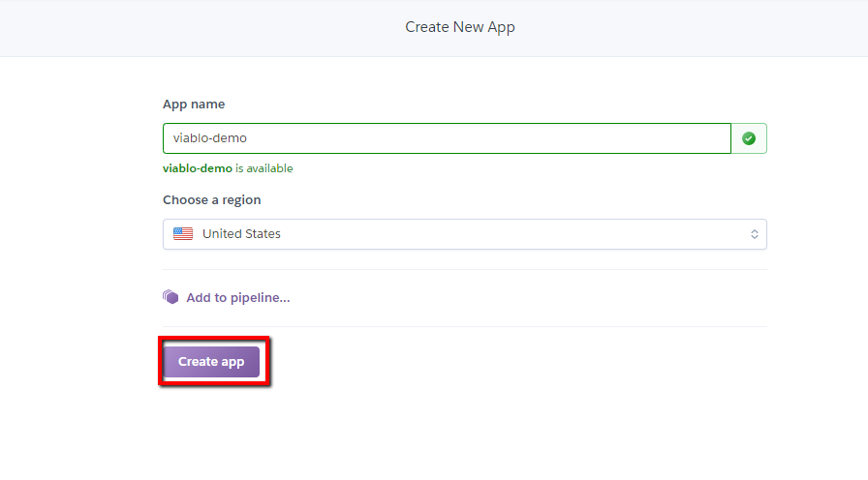Click the gray header bar left of the title
Image resolution: width=868 pixels, height=480 pixels.
[194, 27]
